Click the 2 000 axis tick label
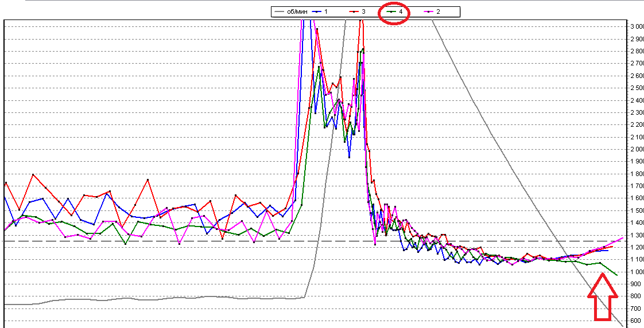Image resolution: width=644 pixels, height=328 pixels. (637, 150)
